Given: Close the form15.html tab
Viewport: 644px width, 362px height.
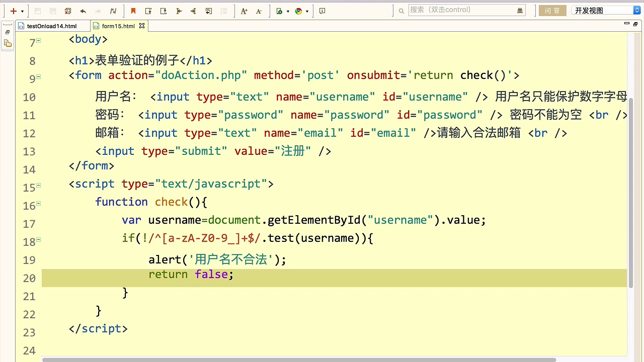Looking at the screenshot, I should [x=142, y=26].
